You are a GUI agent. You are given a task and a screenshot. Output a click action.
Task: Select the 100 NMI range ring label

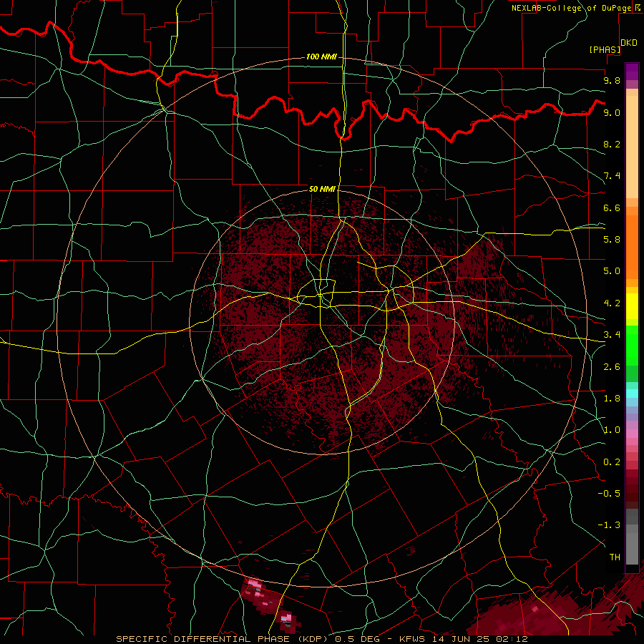[x=321, y=57]
